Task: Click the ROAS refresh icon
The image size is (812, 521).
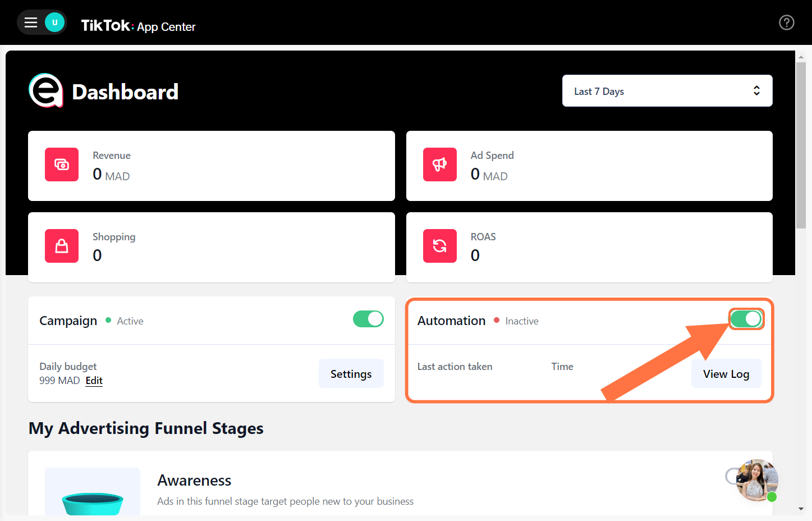Action: [440, 246]
